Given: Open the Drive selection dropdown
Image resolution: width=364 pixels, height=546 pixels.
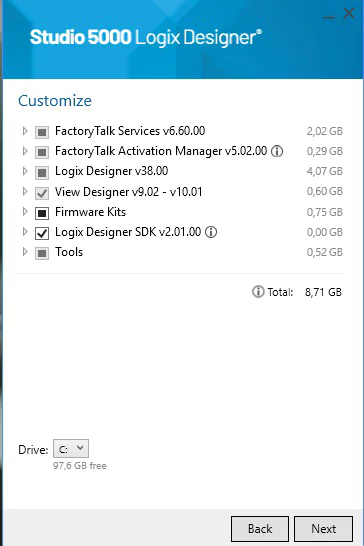Looking at the screenshot, I should click(71, 448).
